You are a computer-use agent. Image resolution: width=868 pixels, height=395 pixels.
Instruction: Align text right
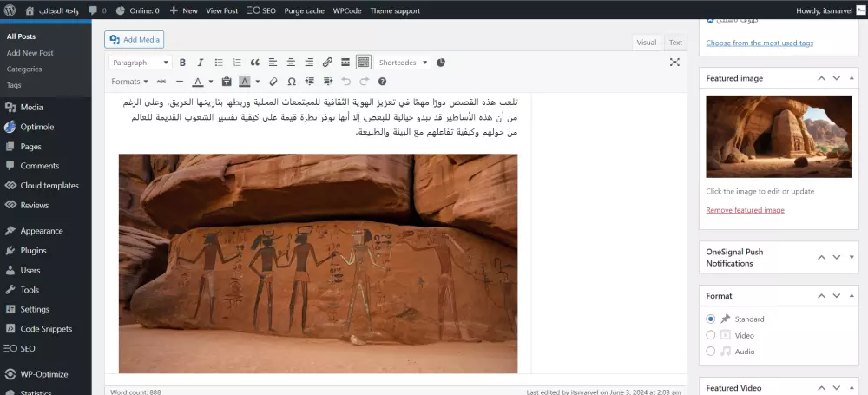[x=309, y=63]
